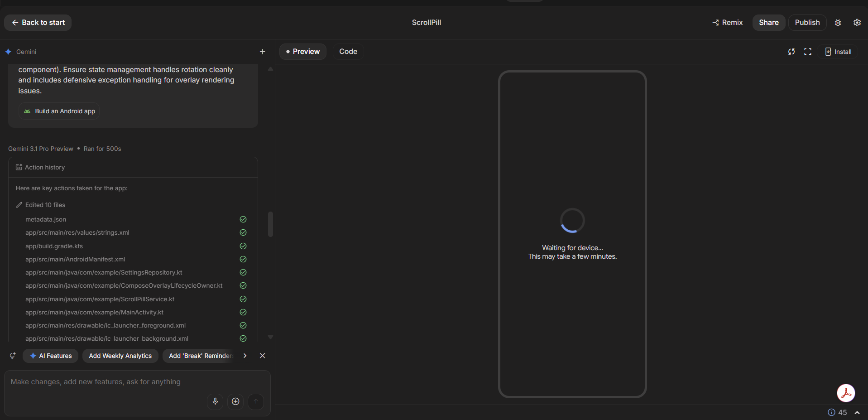Image resolution: width=868 pixels, height=420 pixels.
Task: Switch to the Preview tab
Action: [x=302, y=52]
